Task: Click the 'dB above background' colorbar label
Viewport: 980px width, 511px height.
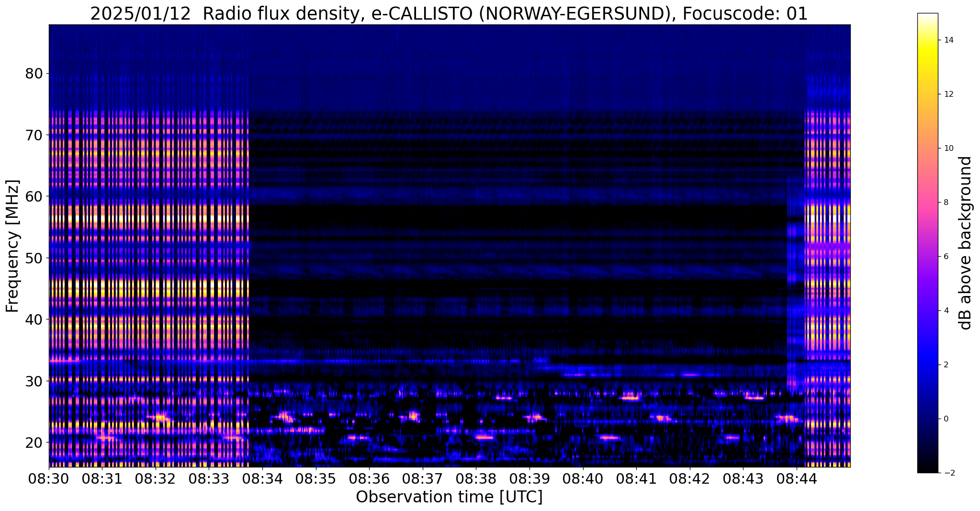Action: [966, 243]
